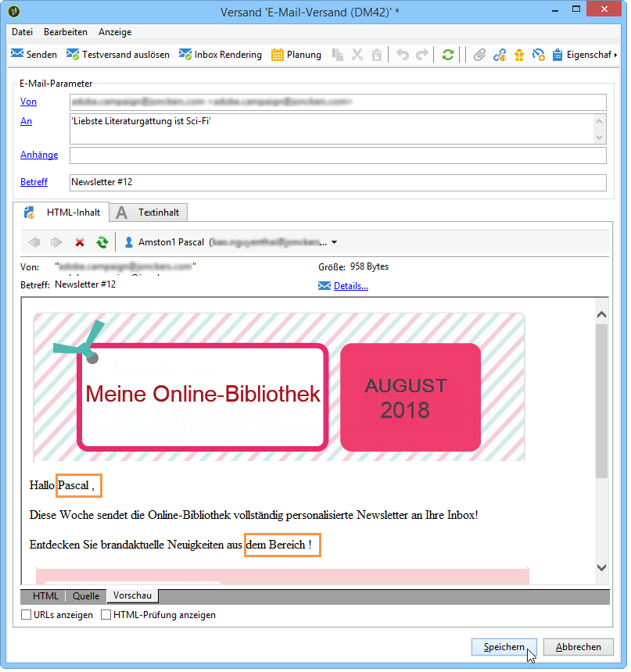Click in the Anhänge field
The height and width of the screenshot is (672, 631).
(339, 156)
